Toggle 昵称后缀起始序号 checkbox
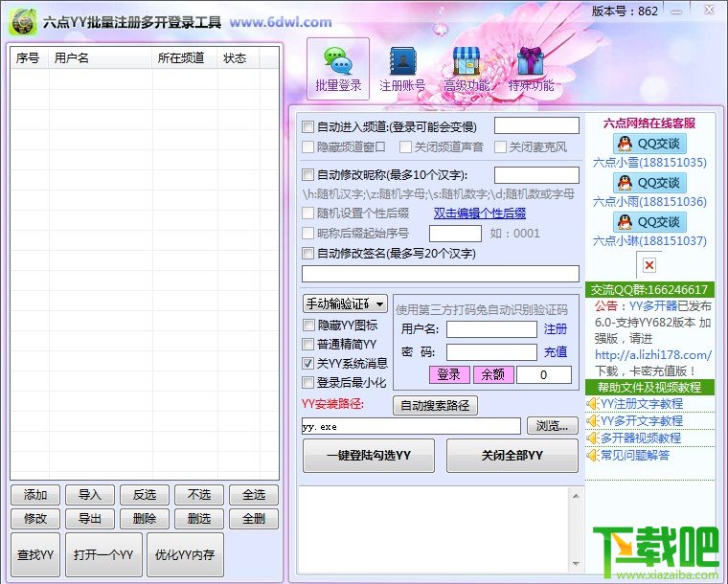Viewport: 728px width, 584px height. 307,233
